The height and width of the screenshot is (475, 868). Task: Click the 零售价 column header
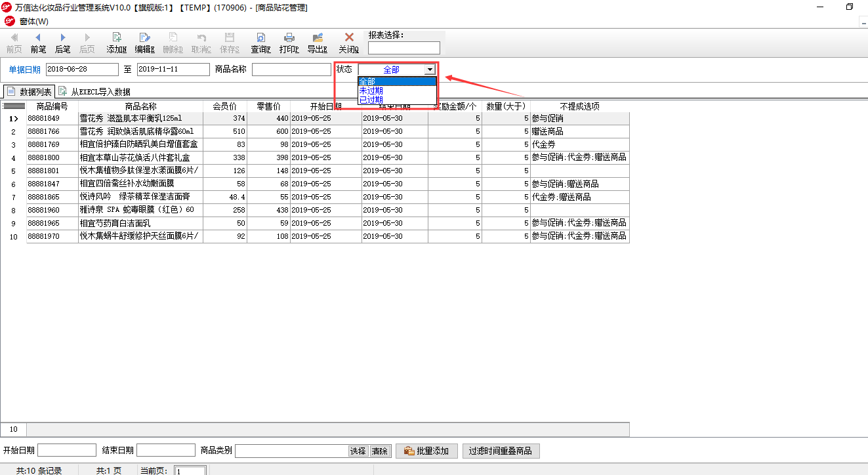pyautogui.click(x=268, y=106)
